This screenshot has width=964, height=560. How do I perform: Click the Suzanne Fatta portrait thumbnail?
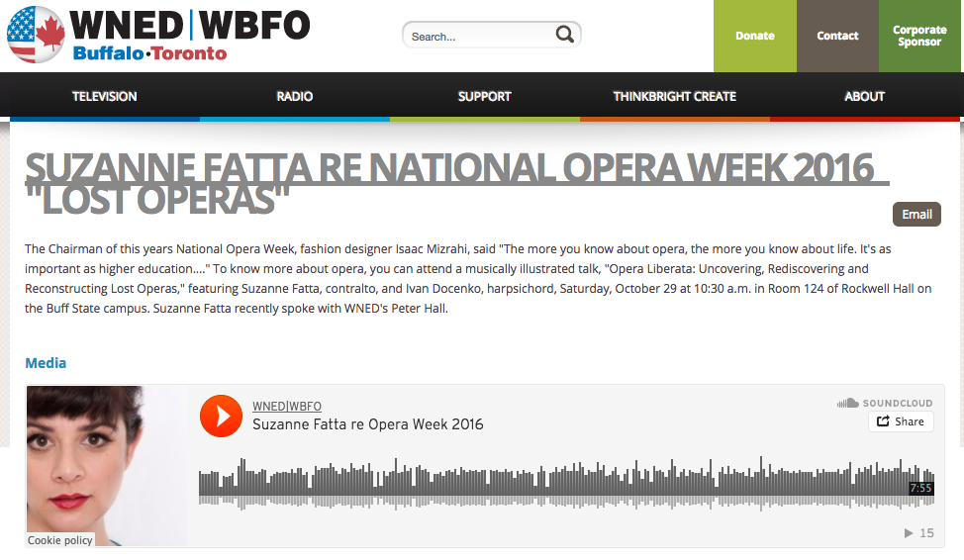pos(106,465)
